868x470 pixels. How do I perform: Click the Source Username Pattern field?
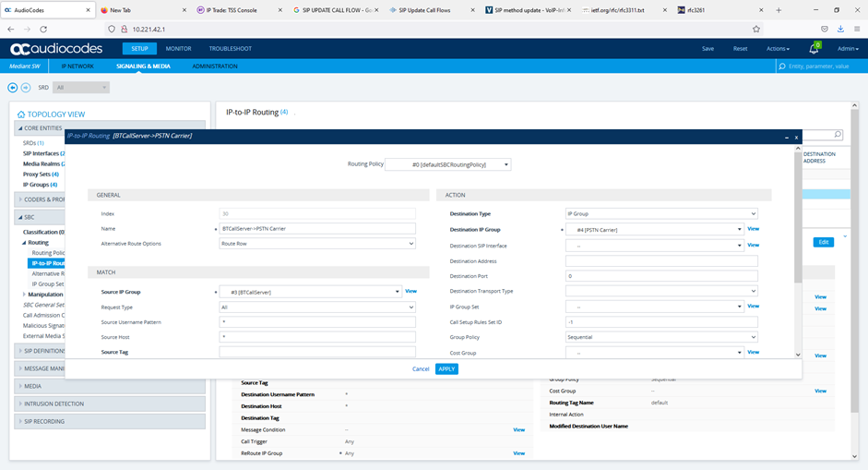coord(317,322)
